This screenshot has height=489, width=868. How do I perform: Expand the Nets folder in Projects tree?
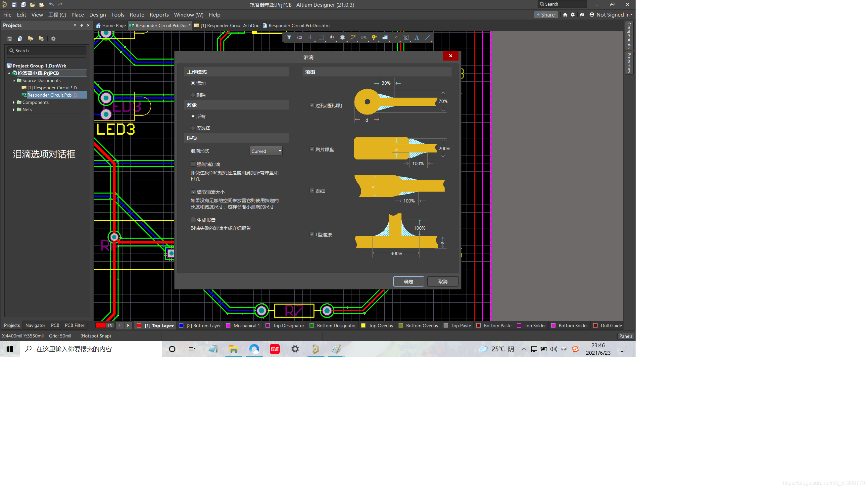click(14, 110)
